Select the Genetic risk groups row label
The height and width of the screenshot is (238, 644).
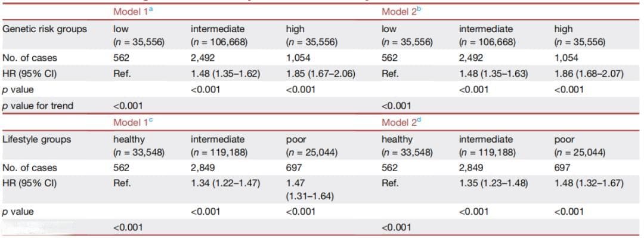coord(45,29)
